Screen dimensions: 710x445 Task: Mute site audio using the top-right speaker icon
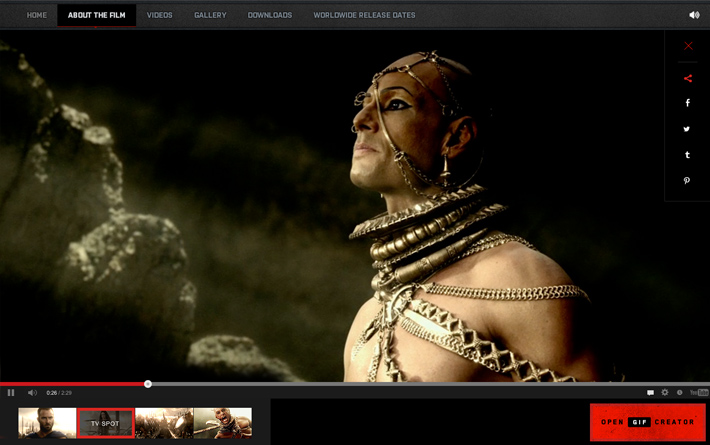(x=694, y=15)
